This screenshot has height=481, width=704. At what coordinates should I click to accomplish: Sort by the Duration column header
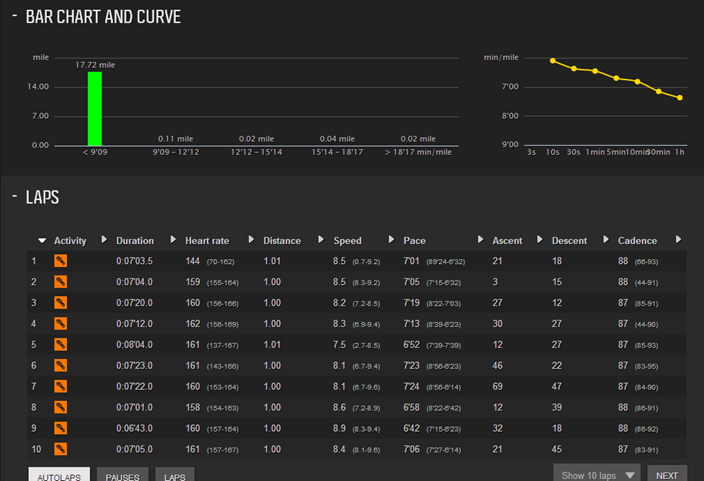coord(135,241)
